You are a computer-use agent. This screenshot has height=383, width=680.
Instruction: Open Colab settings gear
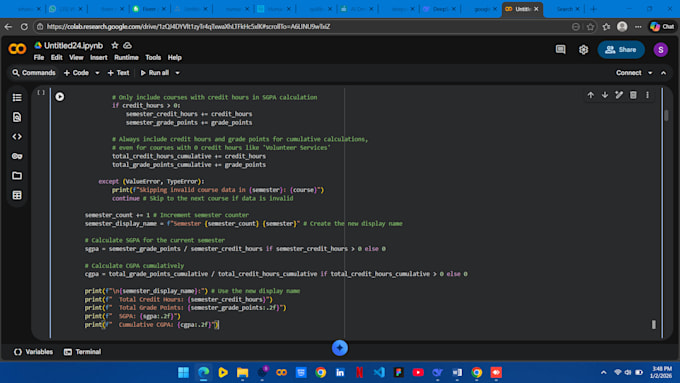583,49
